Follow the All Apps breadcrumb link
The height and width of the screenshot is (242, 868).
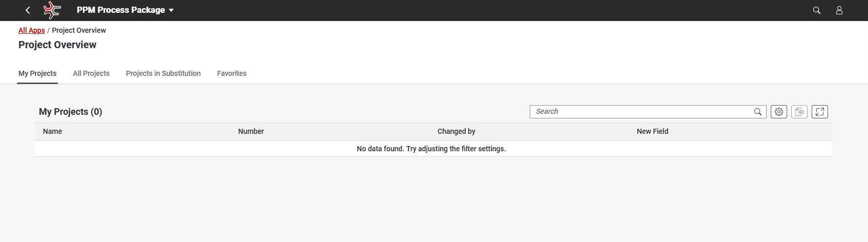(32, 30)
